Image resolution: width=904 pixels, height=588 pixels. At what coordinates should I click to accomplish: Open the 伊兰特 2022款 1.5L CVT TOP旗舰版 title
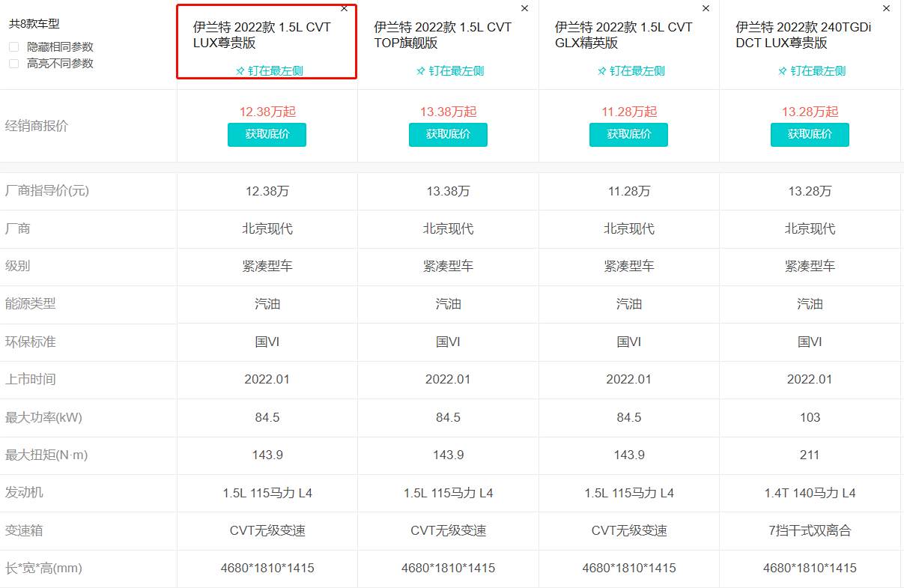[443, 35]
